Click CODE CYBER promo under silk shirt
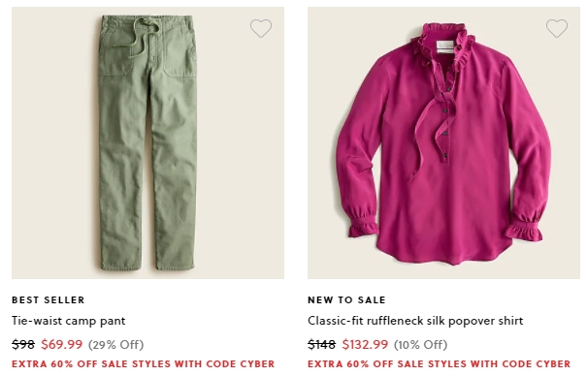 [x=439, y=364]
